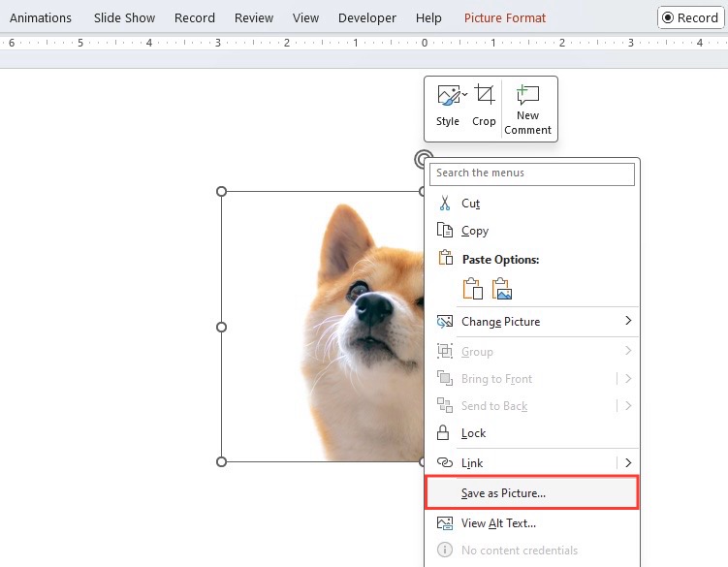Click the Cut scissors icon

pos(445,203)
